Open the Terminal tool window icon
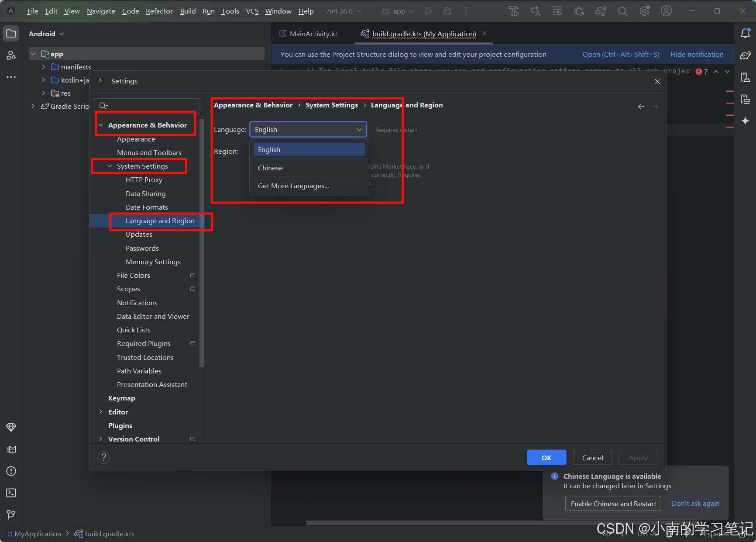The image size is (756, 542). 11,493
